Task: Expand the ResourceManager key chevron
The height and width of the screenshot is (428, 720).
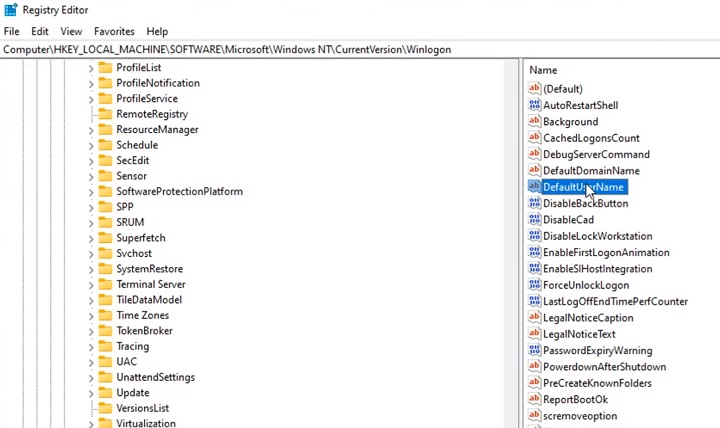Action: click(x=91, y=130)
